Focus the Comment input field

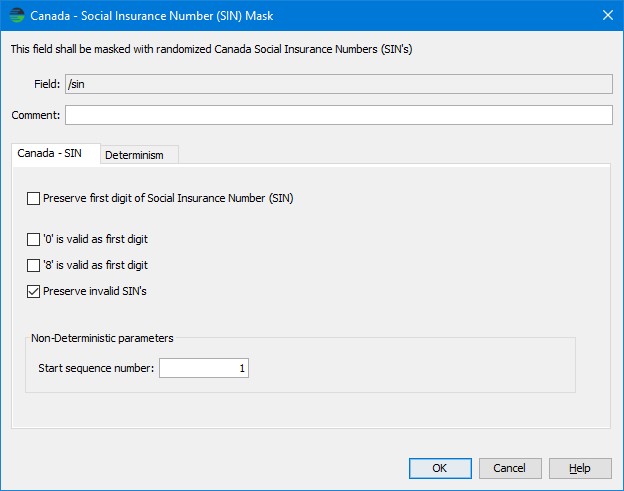339,115
